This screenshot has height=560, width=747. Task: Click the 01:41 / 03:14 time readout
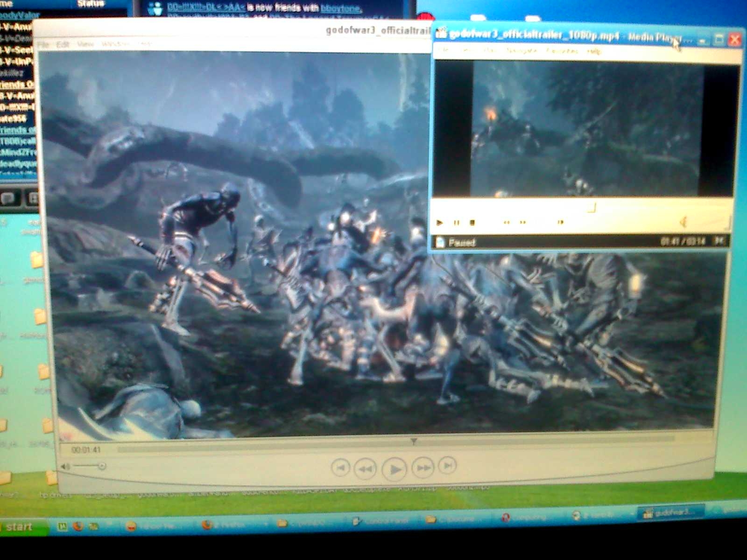[683, 241]
